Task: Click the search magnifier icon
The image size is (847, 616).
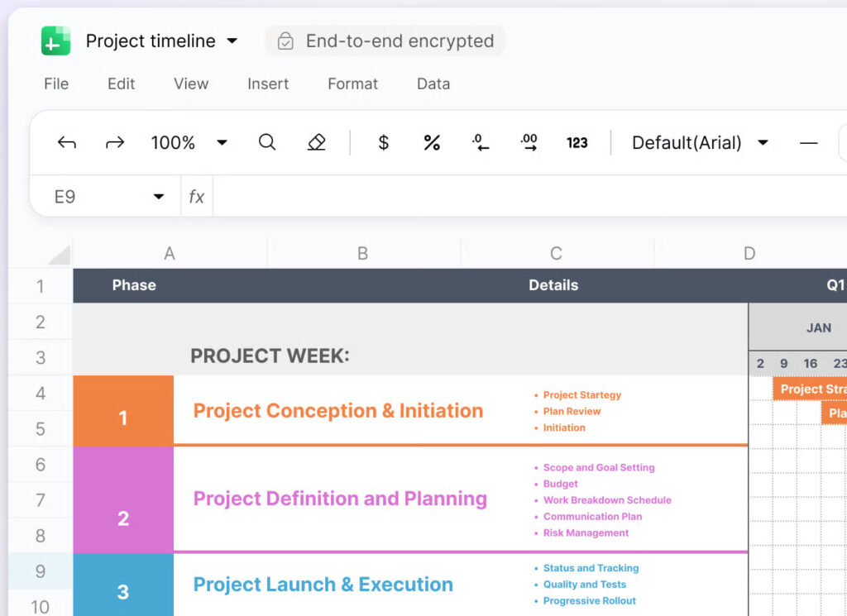Action: [266, 143]
